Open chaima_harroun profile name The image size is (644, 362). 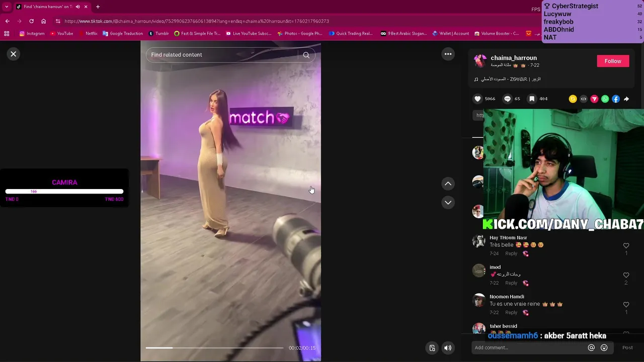[514, 58]
